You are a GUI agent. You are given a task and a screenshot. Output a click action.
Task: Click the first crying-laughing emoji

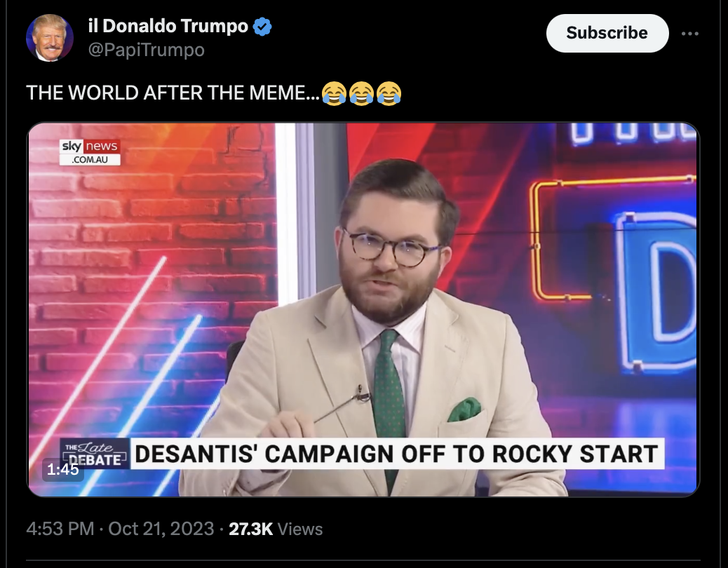coord(334,93)
